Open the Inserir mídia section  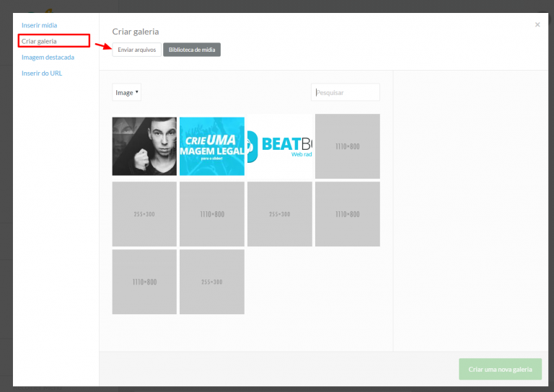39,25
